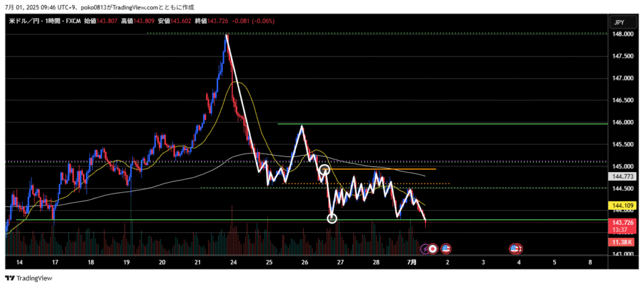Click the Japan flag economic event icon
The height and width of the screenshot is (287, 644).
pyautogui.click(x=433, y=249)
